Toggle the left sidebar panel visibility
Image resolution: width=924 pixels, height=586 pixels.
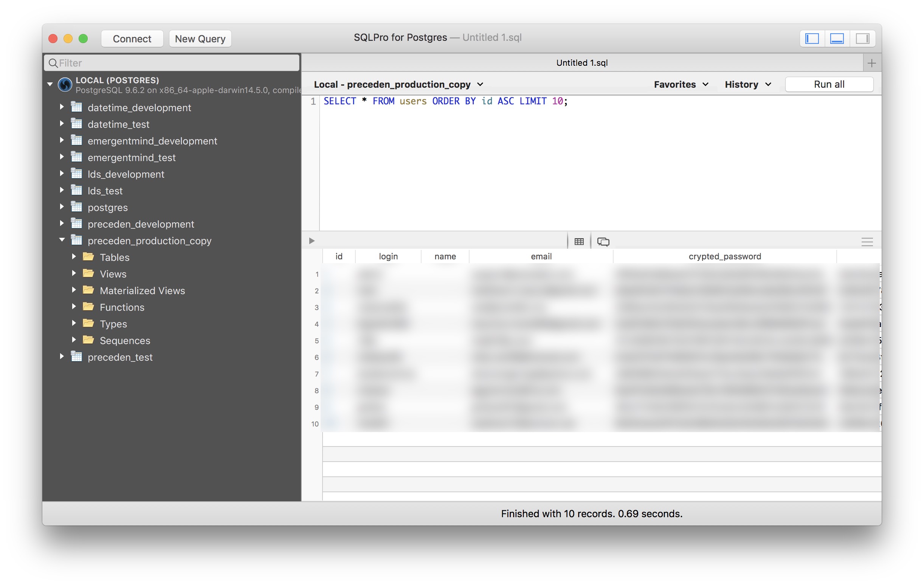[811, 39]
